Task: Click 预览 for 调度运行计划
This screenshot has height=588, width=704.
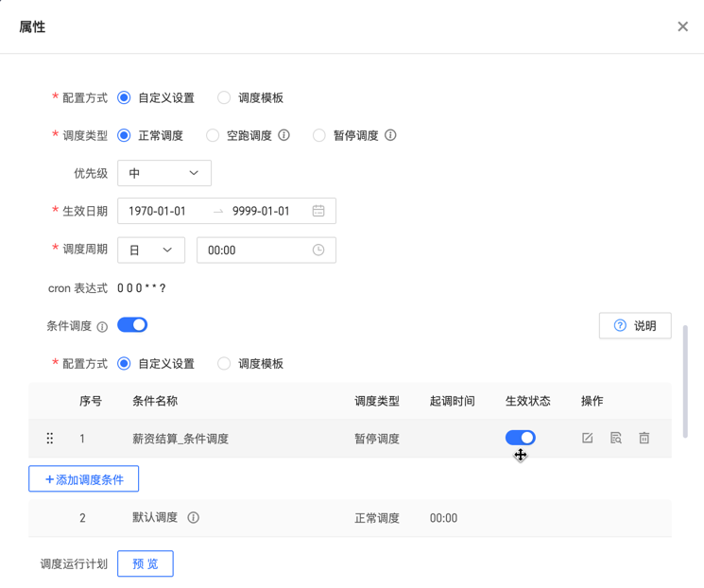Action: click(146, 563)
